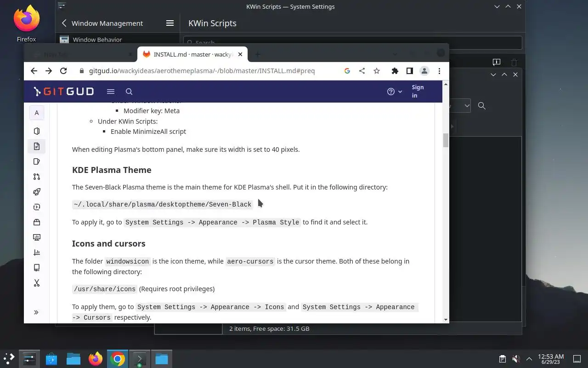The image size is (588, 368).
Task: Click the /usr/share/icons path code
Action: coord(105,289)
